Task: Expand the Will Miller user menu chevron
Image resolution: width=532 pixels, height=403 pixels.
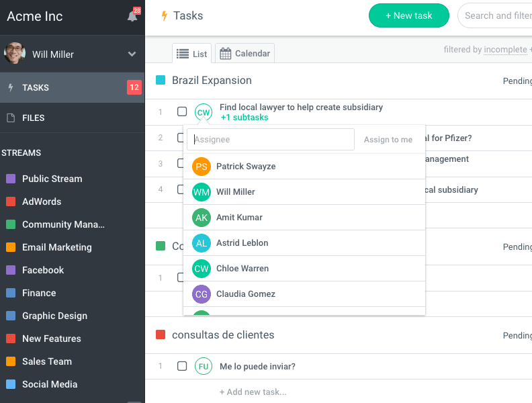Action: [x=132, y=54]
